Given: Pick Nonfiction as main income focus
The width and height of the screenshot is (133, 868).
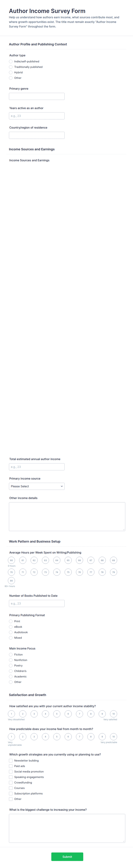Looking at the screenshot, I should (x=11, y=660).
